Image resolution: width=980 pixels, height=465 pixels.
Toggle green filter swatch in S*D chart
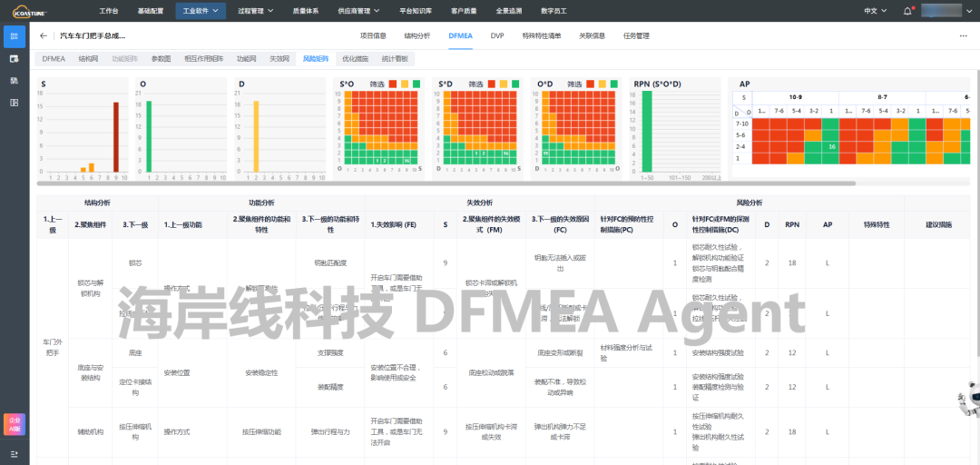point(515,84)
